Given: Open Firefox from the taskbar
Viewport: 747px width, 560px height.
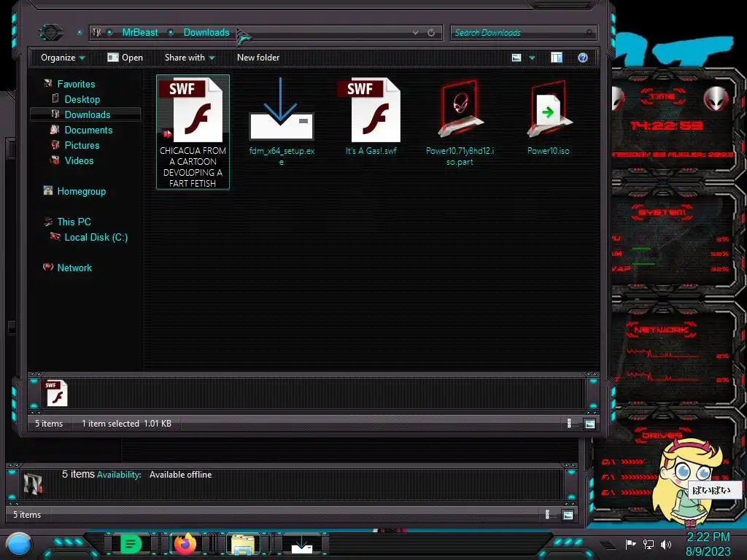Looking at the screenshot, I should coord(185,543).
